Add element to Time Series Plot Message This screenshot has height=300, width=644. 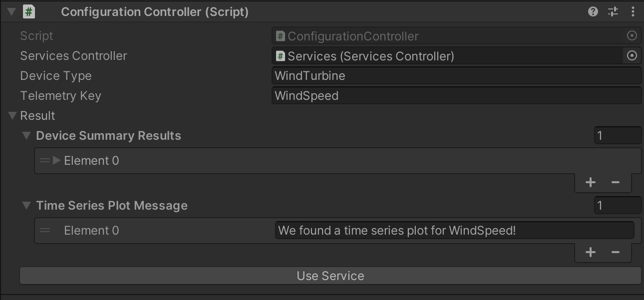[x=591, y=252]
